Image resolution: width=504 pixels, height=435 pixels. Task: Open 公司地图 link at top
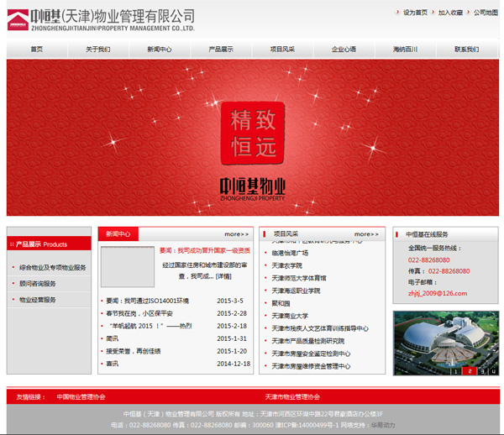click(486, 13)
